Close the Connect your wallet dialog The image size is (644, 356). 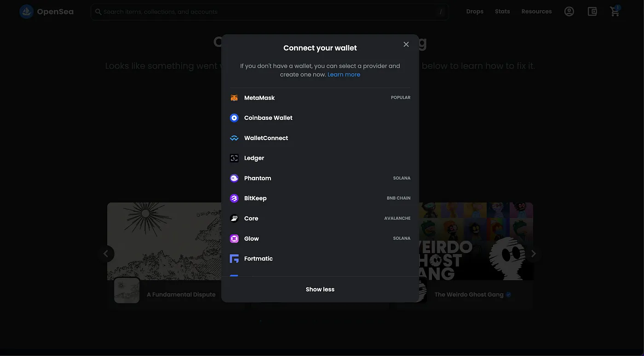tap(406, 44)
